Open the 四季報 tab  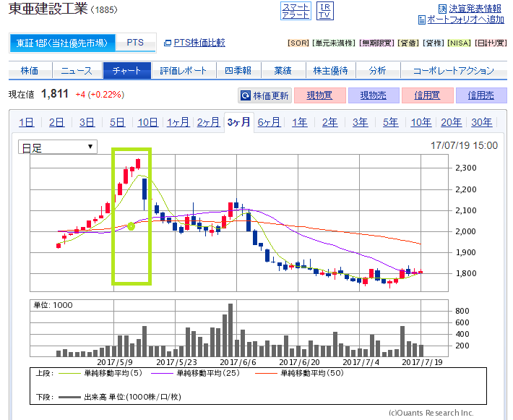[x=238, y=70]
